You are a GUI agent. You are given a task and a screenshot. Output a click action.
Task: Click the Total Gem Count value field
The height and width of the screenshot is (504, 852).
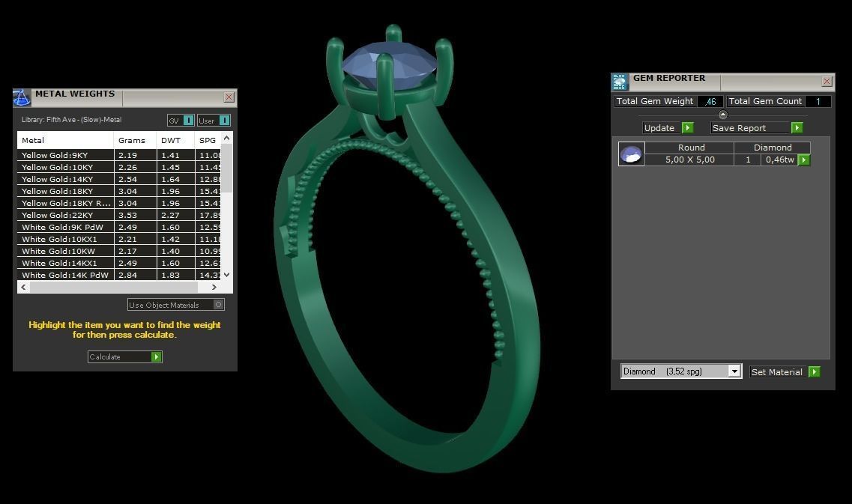click(818, 101)
